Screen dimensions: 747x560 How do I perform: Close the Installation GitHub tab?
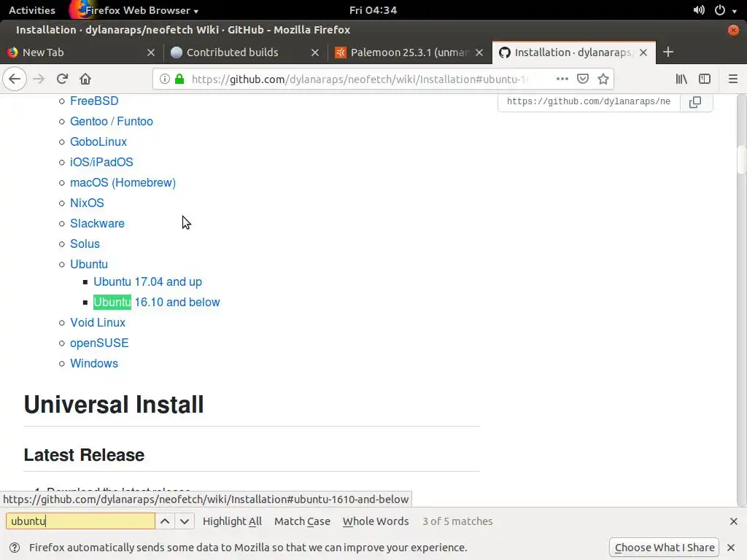(x=643, y=52)
